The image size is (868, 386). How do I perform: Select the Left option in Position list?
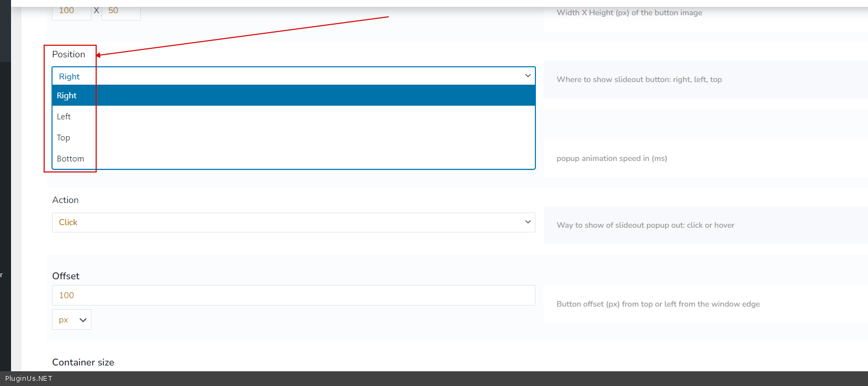coord(64,117)
